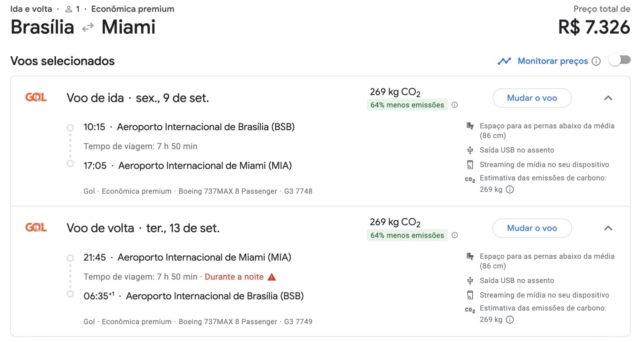Image resolution: width=644 pixels, height=342 pixels.
Task: Collapse the Voo de ida details
Action: click(x=608, y=98)
